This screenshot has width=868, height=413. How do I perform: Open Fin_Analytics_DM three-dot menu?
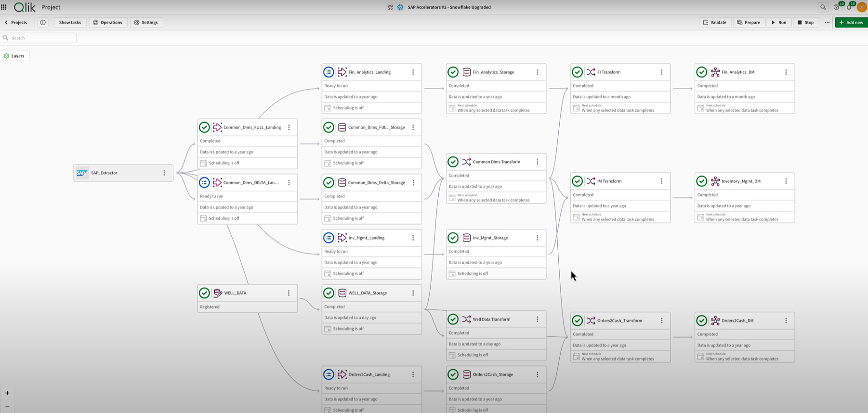pos(786,72)
